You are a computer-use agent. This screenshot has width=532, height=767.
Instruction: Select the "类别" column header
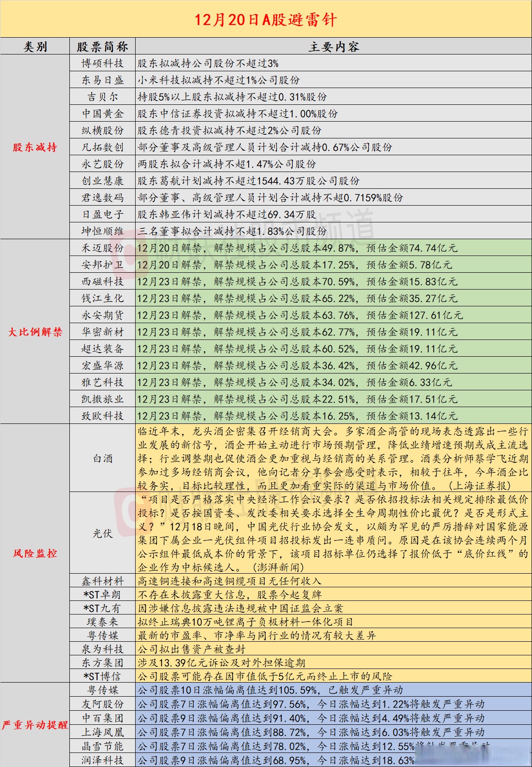[x=35, y=47]
